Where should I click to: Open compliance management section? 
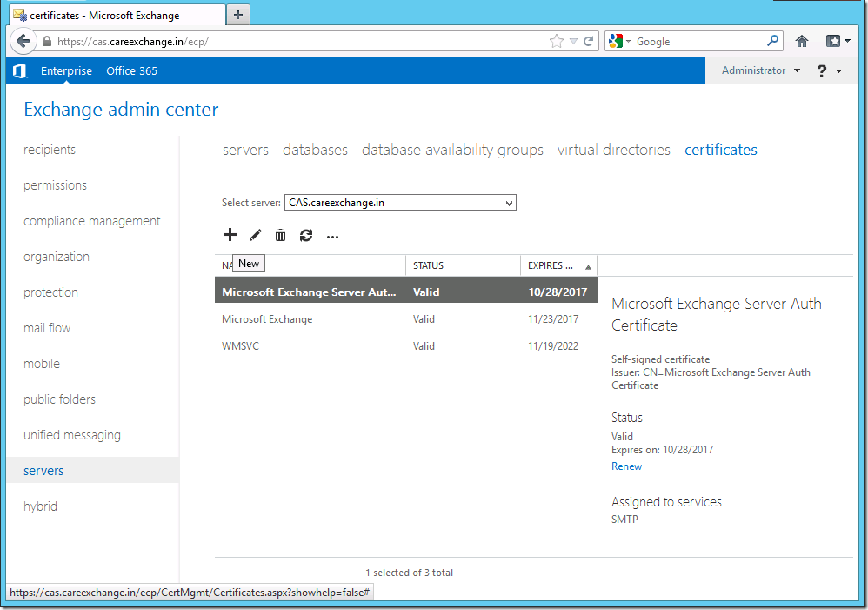tap(92, 221)
